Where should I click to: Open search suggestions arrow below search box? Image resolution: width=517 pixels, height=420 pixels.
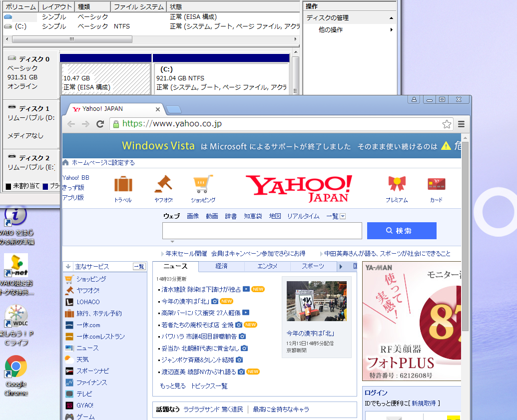click(172, 242)
